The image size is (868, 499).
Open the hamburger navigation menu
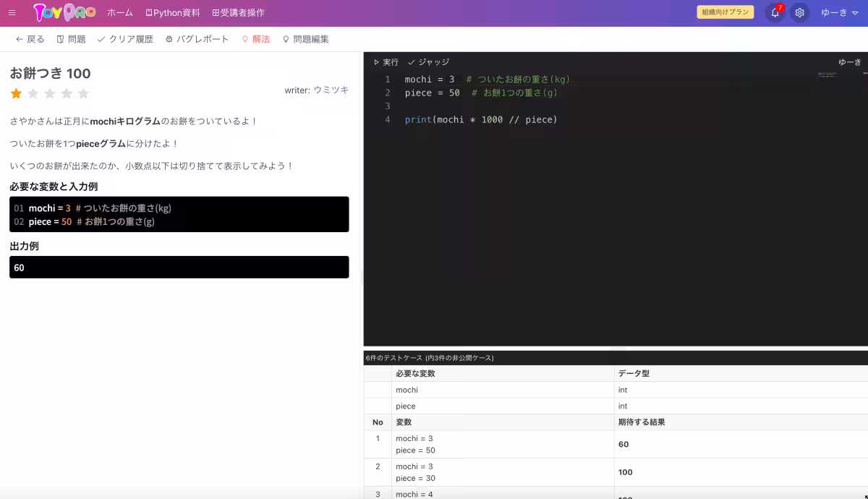(x=12, y=12)
